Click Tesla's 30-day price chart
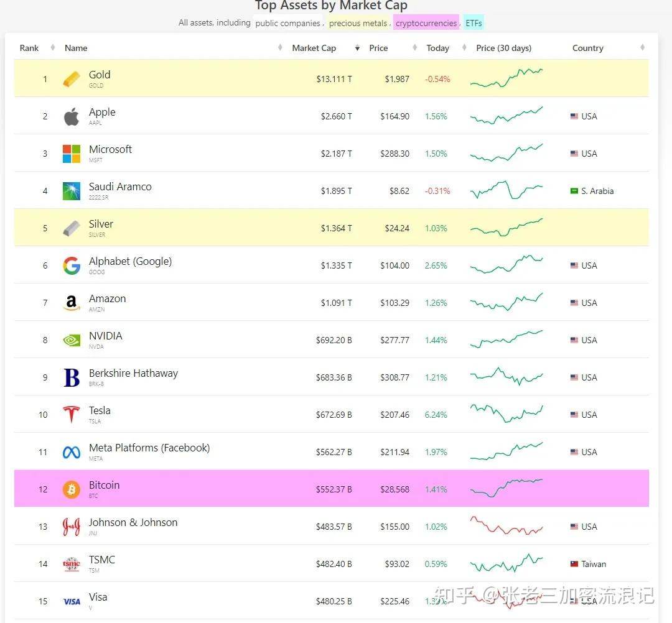This screenshot has height=623, width=672. [506, 413]
